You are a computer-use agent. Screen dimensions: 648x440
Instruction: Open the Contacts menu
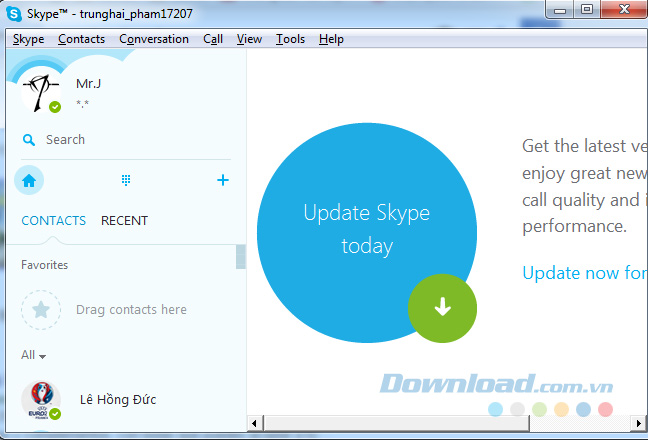pos(81,39)
